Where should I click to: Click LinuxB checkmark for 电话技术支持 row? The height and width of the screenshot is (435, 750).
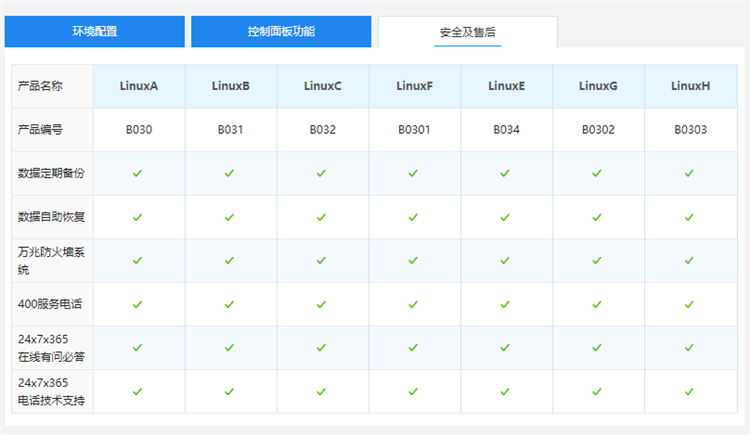tap(229, 392)
